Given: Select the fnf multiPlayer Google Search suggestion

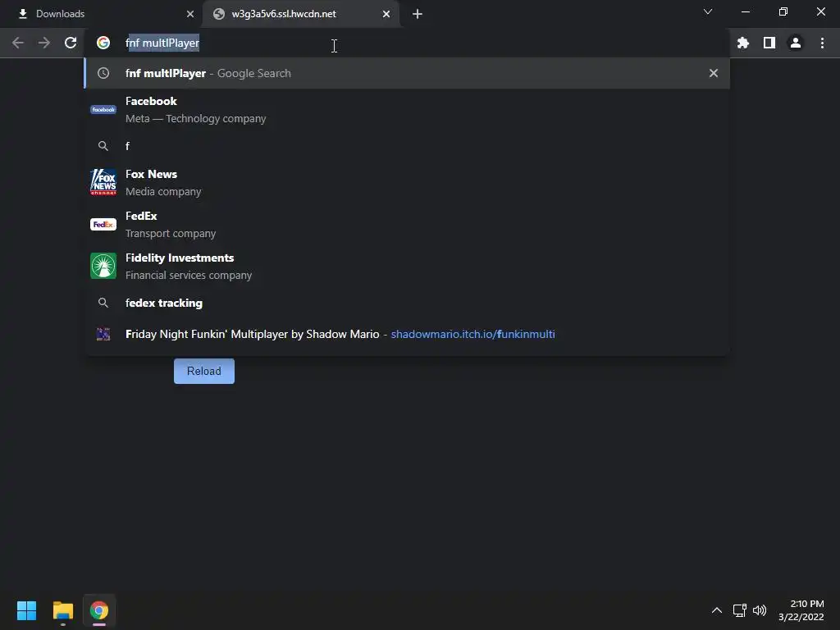Looking at the screenshot, I should click(407, 73).
